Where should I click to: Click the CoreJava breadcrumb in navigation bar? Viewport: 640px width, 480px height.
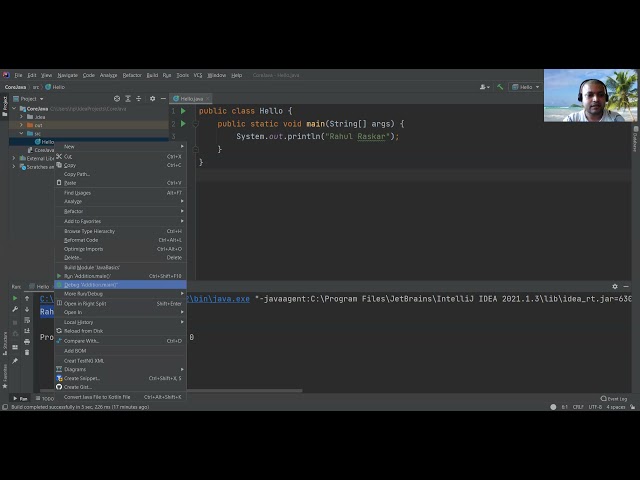(15, 87)
